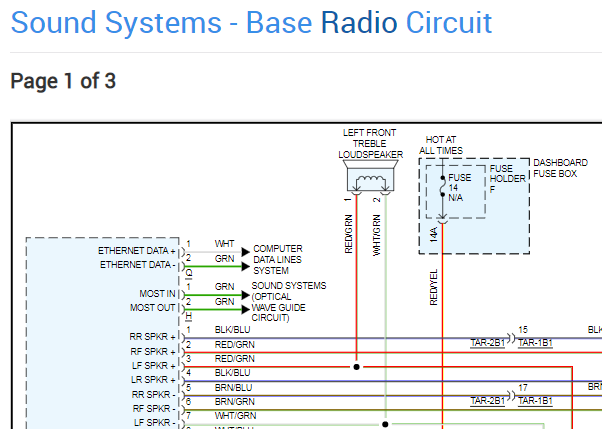
Task: Click the 'TAR-1B1' connector label at pin 17
Action: pyautogui.click(x=535, y=401)
